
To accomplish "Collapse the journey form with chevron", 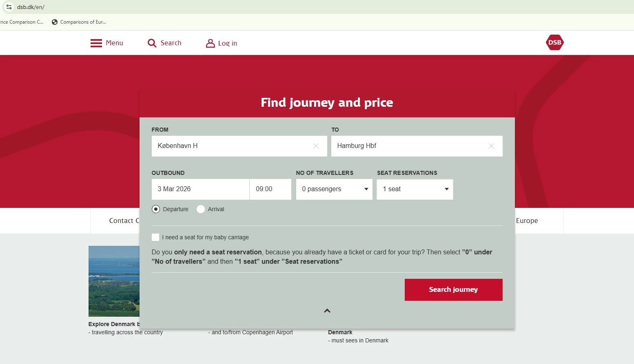I will click(327, 311).
